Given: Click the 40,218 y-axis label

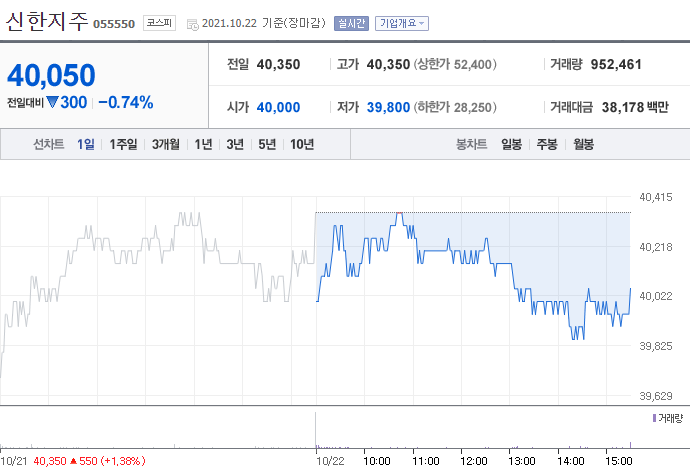Looking at the screenshot, I should coord(656,247).
